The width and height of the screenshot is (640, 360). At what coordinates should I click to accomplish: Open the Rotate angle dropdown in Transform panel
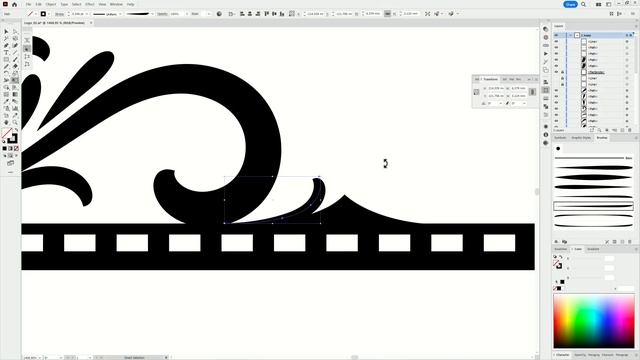501,103
